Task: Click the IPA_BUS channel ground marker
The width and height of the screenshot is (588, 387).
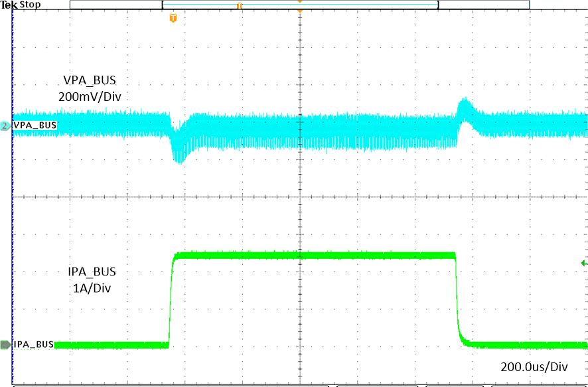Action: pyautogui.click(x=5, y=343)
